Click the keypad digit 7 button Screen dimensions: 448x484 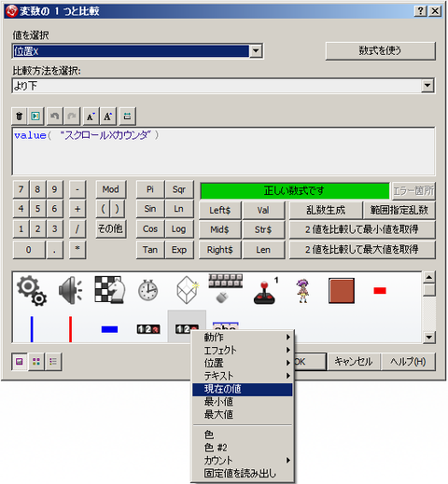21,189
